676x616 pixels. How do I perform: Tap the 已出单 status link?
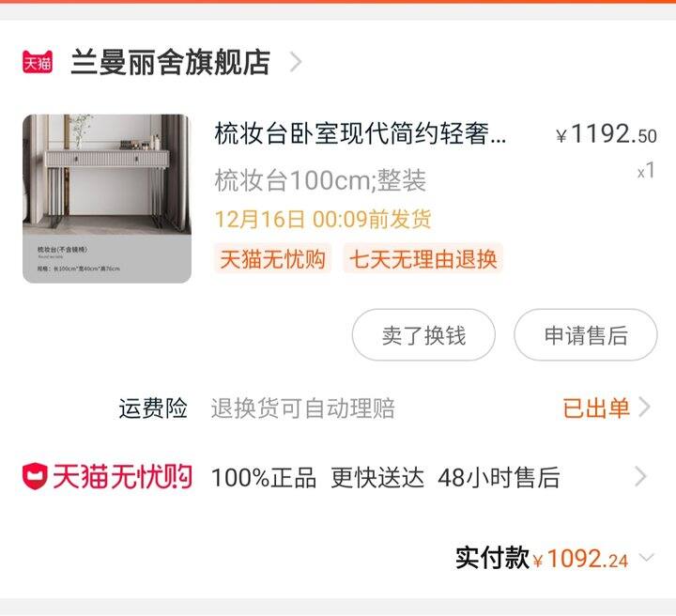pos(596,408)
